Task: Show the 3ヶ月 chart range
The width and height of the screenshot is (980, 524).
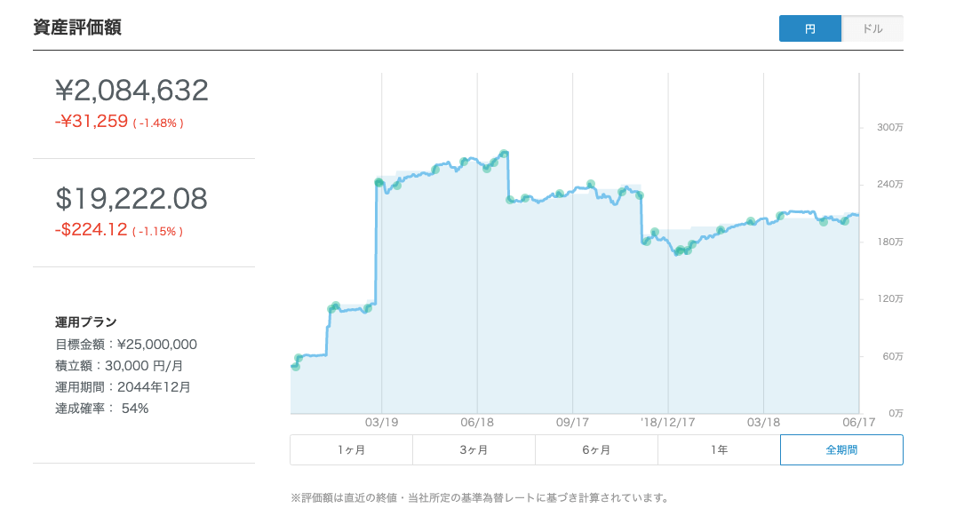Action: 474,449
